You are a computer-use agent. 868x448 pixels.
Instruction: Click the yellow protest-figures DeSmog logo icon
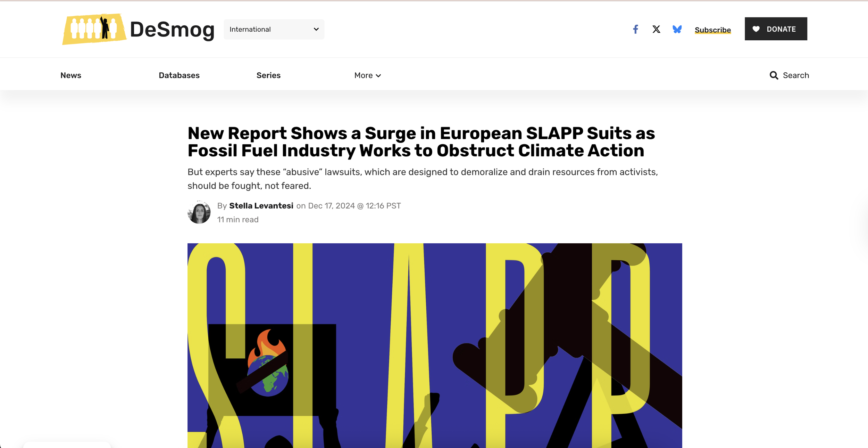(94, 29)
